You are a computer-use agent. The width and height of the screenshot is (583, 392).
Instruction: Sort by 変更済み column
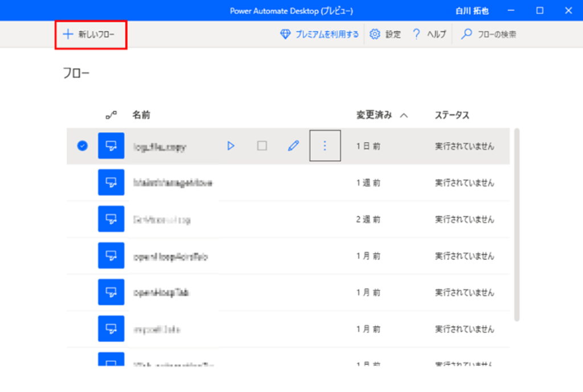[x=382, y=115]
